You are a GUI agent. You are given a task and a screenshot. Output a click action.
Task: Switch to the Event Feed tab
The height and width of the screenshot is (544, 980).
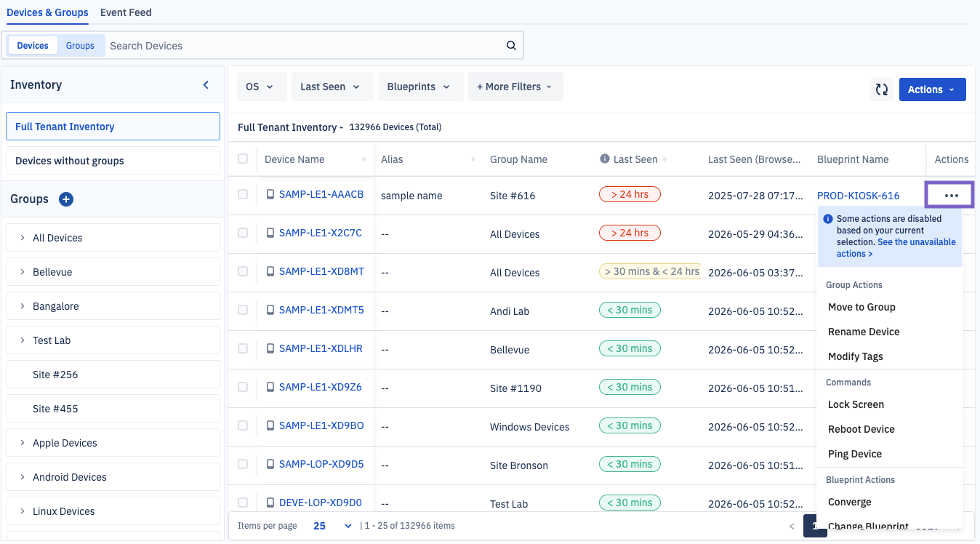pos(126,12)
